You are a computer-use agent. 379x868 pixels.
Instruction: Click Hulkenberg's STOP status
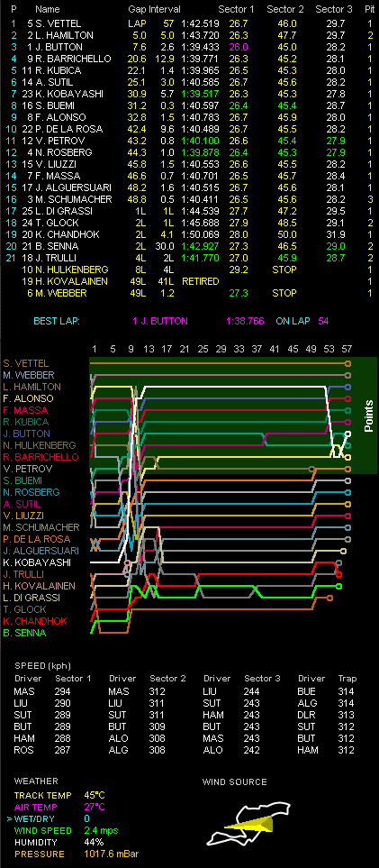(x=284, y=270)
